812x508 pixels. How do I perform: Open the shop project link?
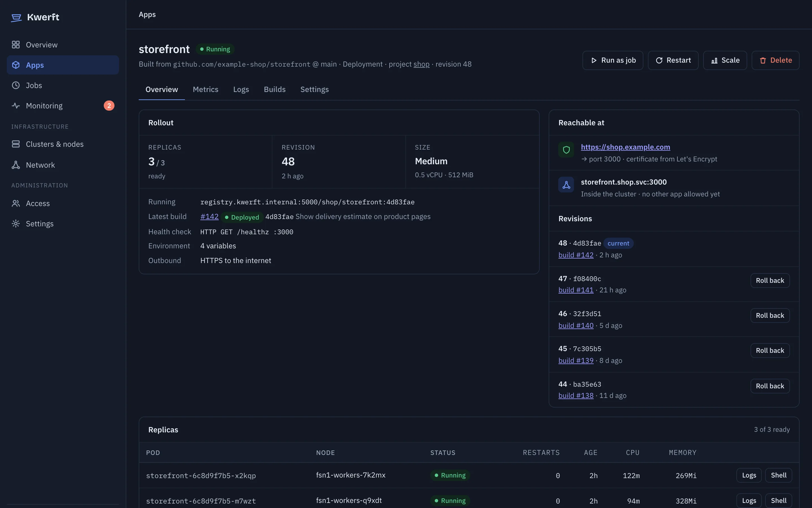point(422,64)
